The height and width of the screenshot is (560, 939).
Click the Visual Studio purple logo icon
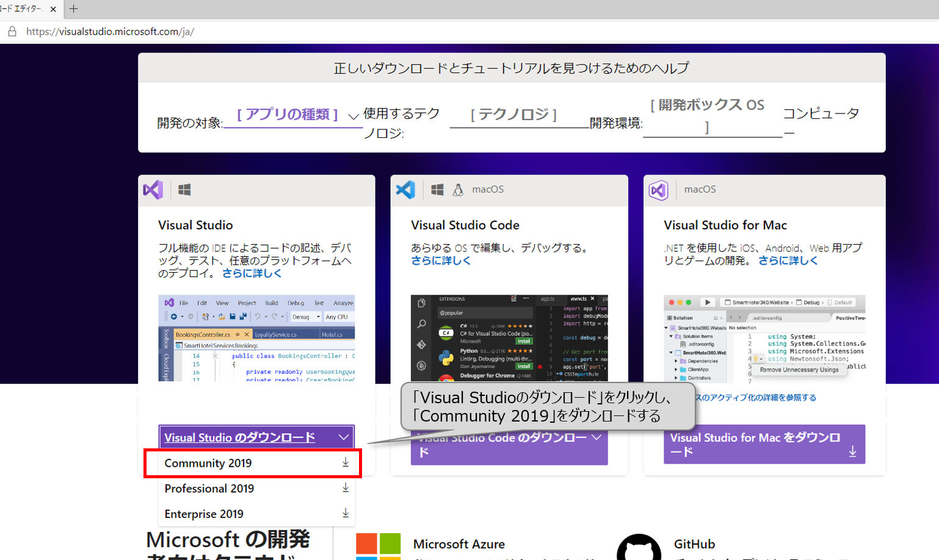(x=153, y=190)
